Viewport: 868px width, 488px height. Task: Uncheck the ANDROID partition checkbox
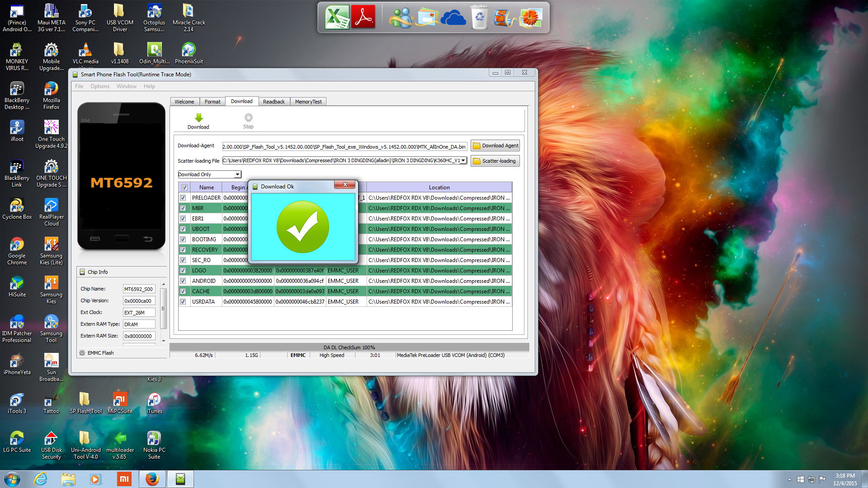[183, 281]
